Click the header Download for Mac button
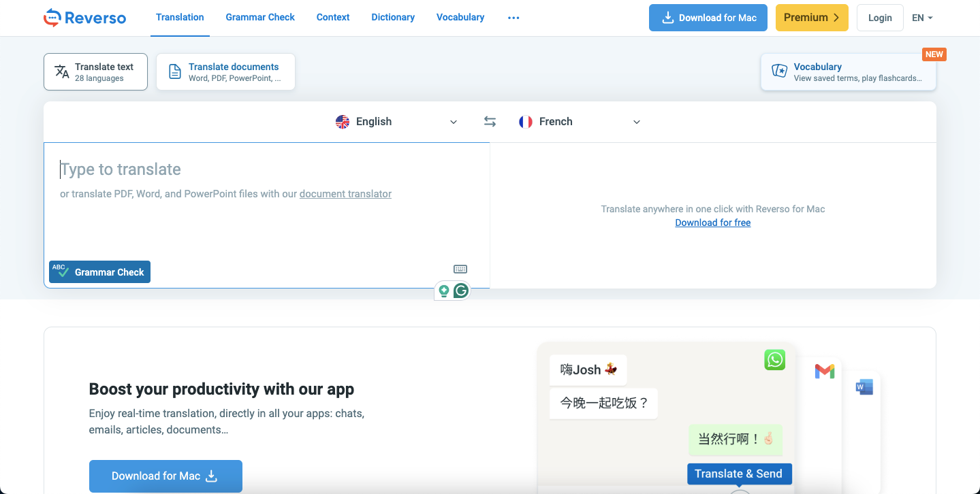This screenshot has width=980, height=494. click(708, 18)
